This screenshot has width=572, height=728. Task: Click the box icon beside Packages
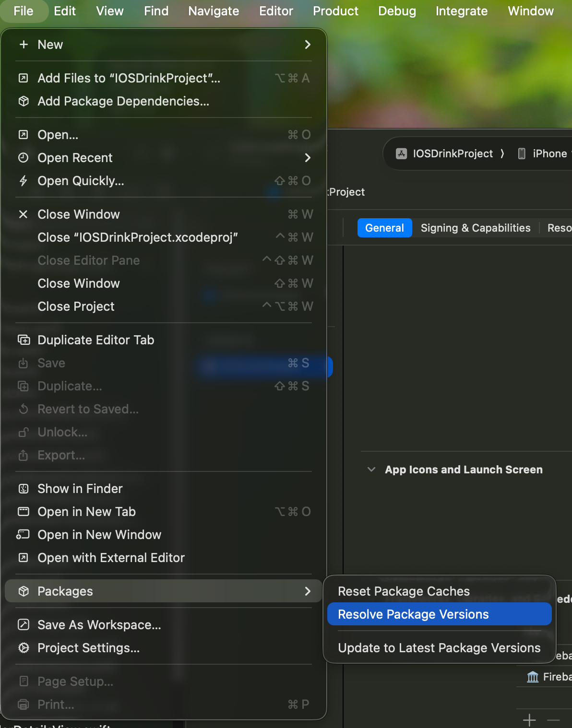(23, 591)
